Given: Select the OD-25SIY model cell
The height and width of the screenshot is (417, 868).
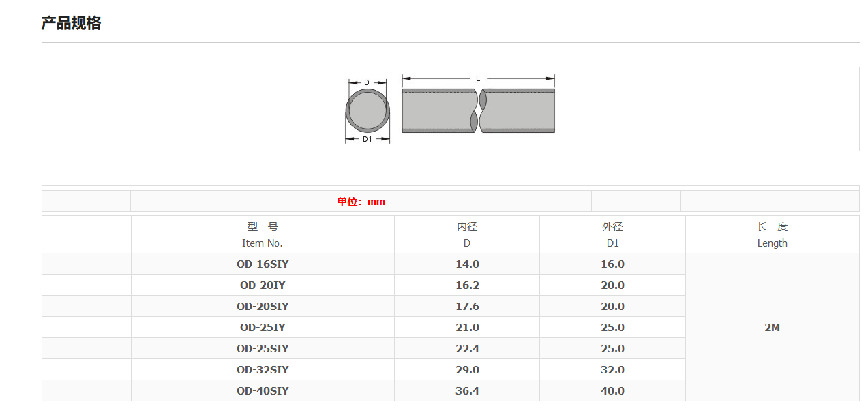Looking at the screenshot, I should tap(263, 349).
